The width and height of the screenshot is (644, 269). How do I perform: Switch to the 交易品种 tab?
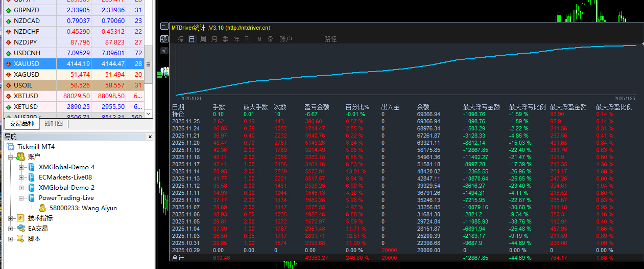point(21,124)
